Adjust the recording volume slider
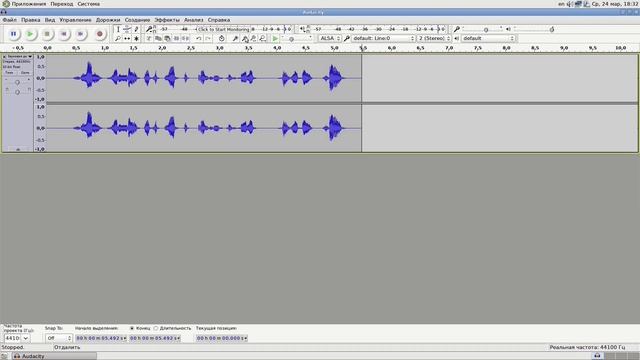Screen dimensions: 640x360 coord(482,29)
